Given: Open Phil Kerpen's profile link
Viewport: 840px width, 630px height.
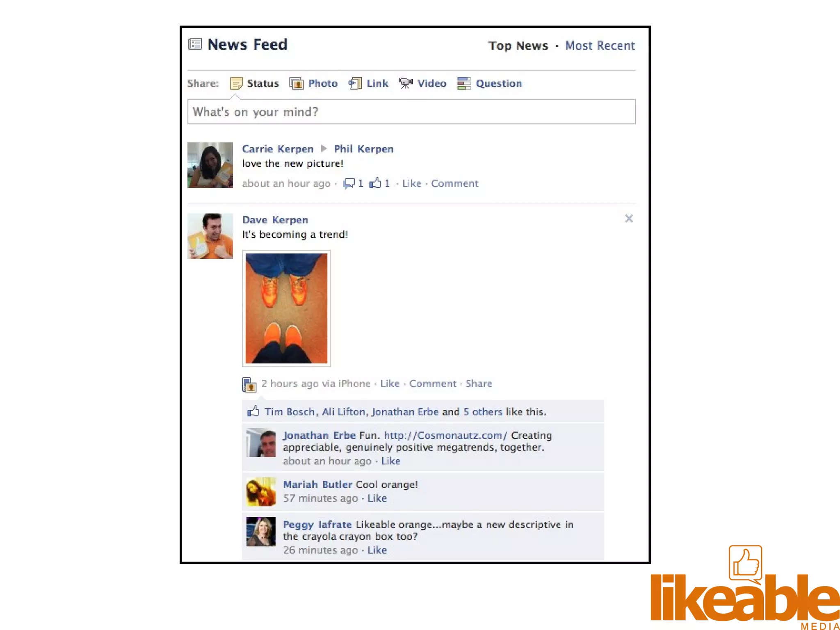Looking at the screenshot, I should [363, 149].
